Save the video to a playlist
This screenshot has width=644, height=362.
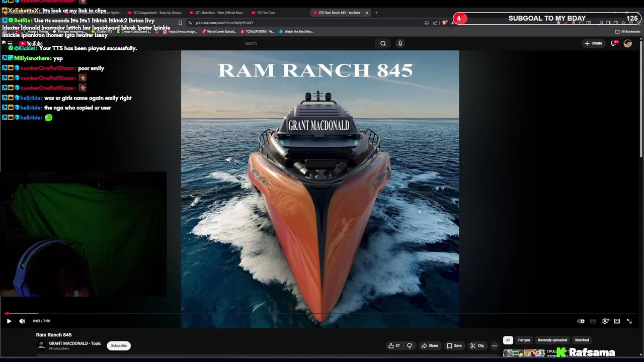tap(454, 346)
